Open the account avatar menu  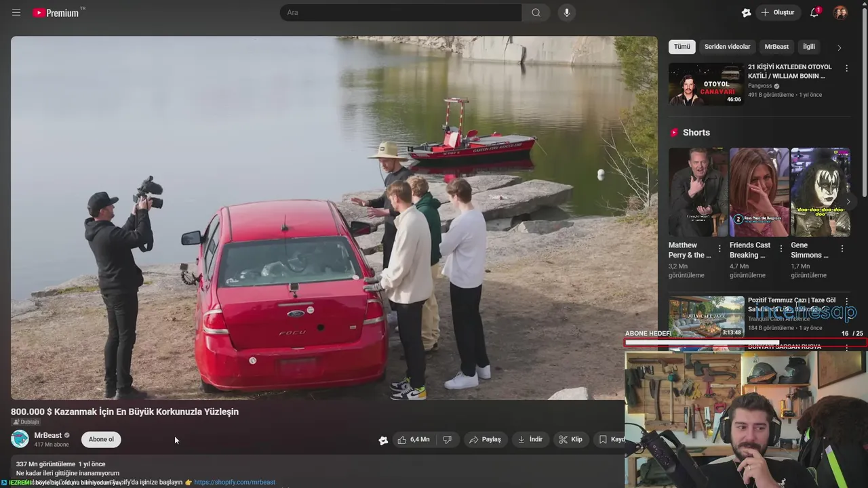point(840,12)
